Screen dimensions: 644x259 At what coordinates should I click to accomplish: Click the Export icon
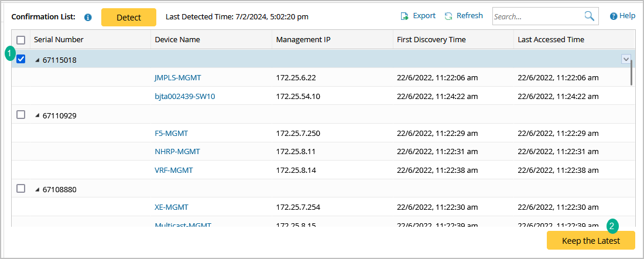(x=405, y=16)
